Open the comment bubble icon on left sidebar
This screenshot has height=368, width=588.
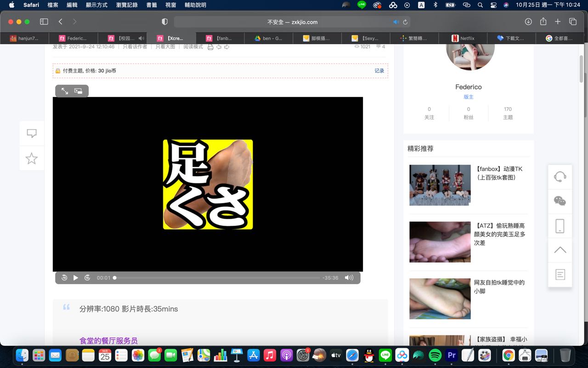click(x=31, y=133)
